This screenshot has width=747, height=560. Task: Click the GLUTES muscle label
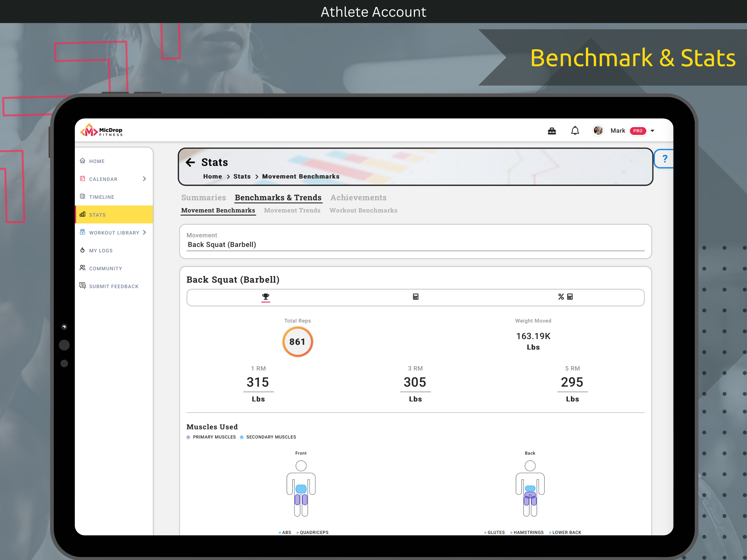point(496,532)
